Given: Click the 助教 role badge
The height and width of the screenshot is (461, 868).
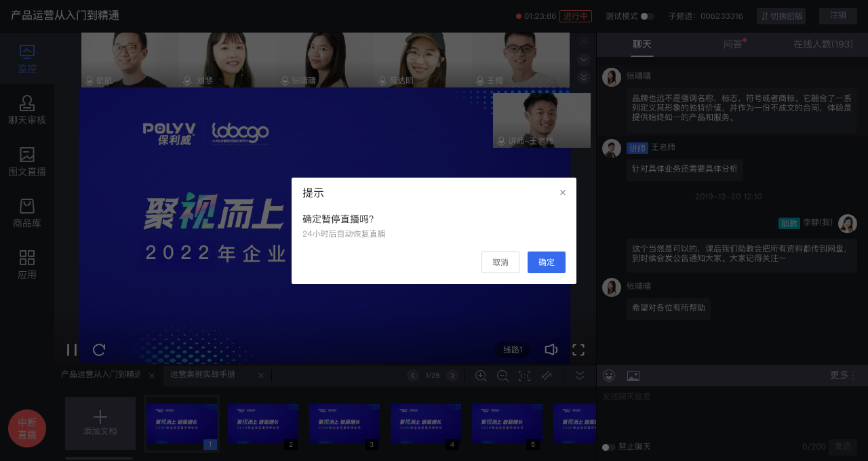Looking at the screenshot, I should click(789, 223).
